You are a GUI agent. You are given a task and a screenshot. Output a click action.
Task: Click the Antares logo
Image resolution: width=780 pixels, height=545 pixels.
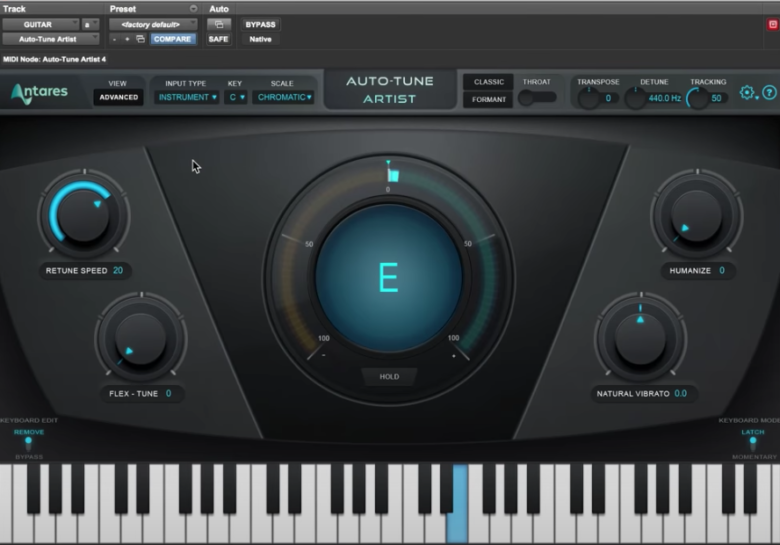click(x=40, y=93)
